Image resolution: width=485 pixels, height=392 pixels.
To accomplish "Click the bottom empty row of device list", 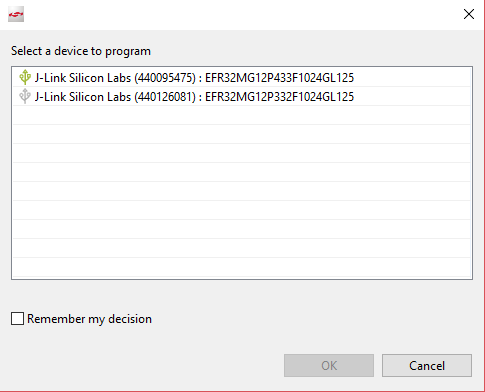I will pos(242,267).
